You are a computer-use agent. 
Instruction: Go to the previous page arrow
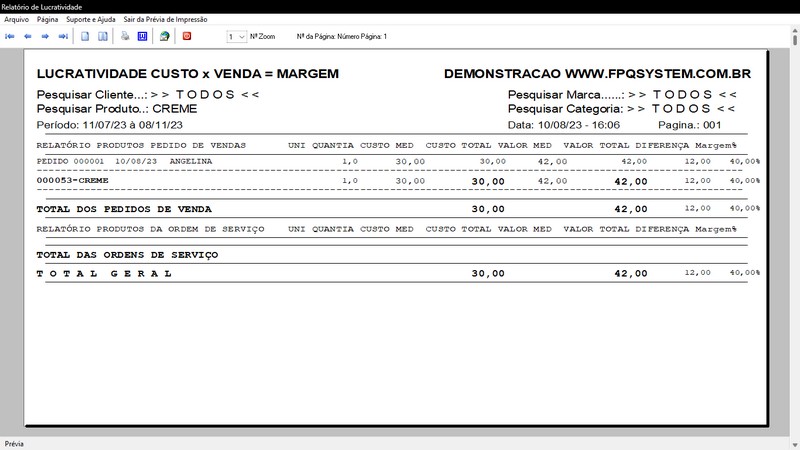tap(28, 36)
